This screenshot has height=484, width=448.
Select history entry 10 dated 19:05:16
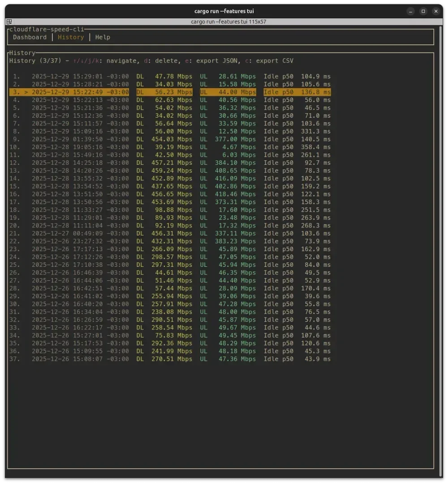170,147
